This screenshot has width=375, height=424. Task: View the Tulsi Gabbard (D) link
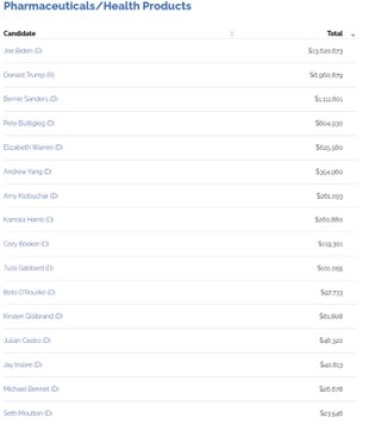click(29, 268)
